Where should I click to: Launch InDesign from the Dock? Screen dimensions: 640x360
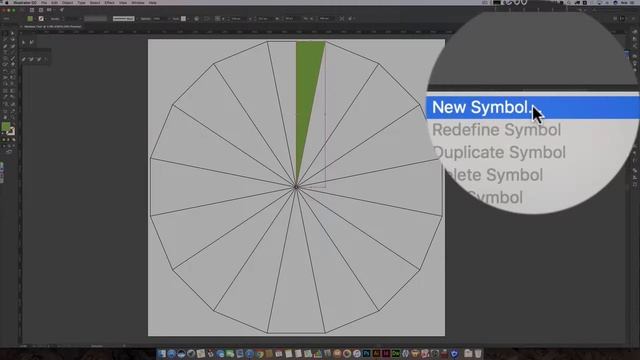coord(386,353)
